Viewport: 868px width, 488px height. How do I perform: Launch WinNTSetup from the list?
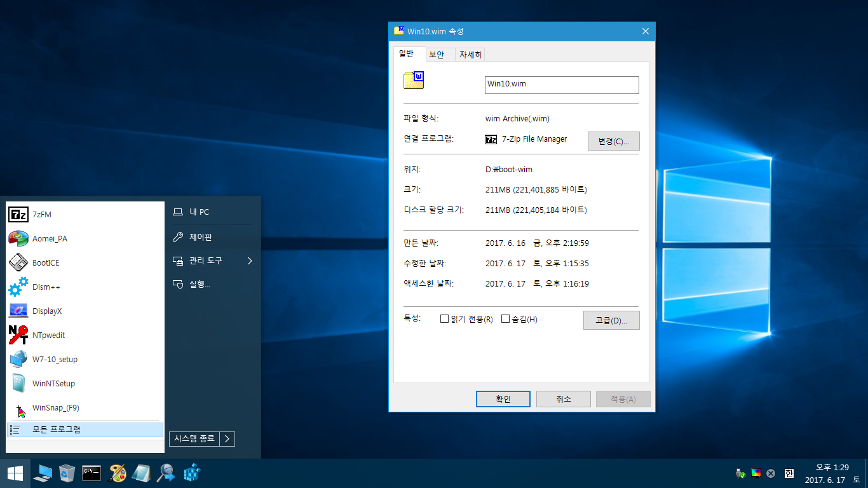[85, 383]
